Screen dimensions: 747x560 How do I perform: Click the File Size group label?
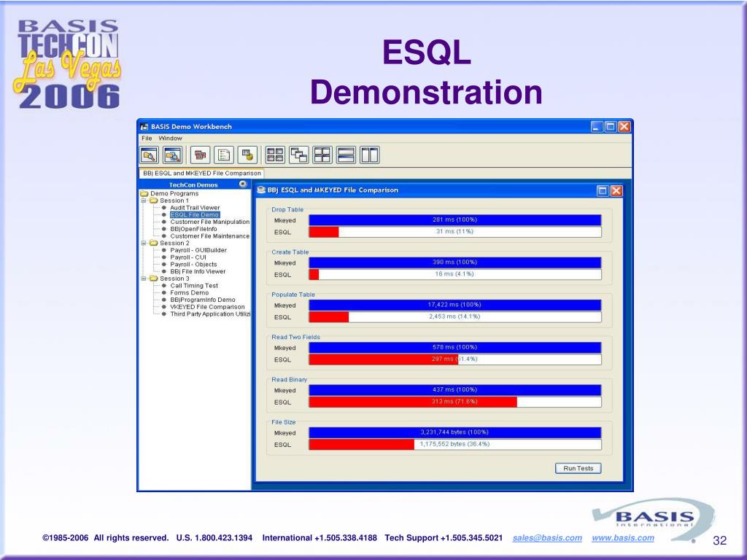284,422
